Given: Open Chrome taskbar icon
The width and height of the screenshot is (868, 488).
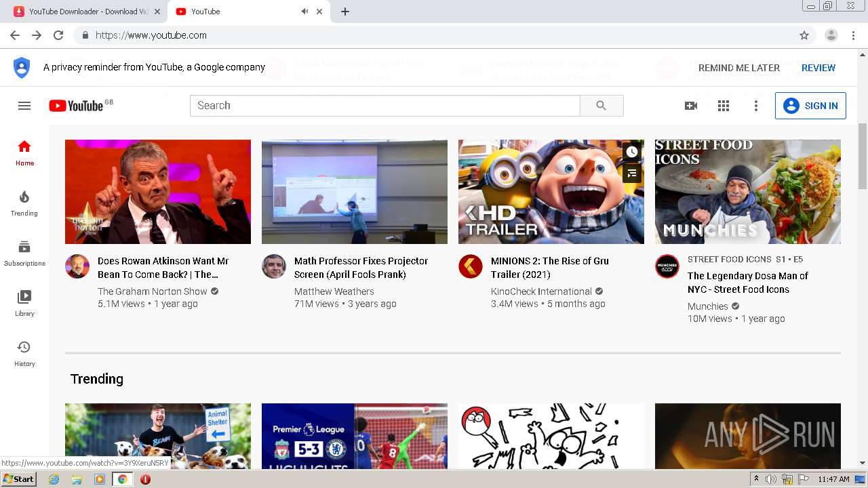Looking at the screenshot, I should coord(122,479).
